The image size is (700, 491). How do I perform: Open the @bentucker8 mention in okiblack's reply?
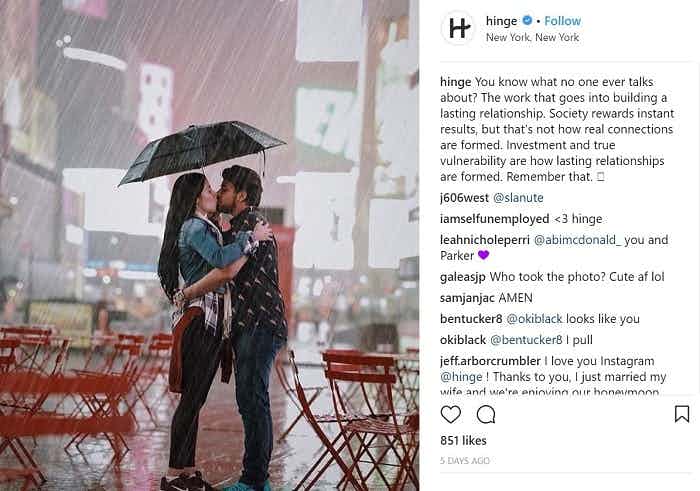[526, 340]
